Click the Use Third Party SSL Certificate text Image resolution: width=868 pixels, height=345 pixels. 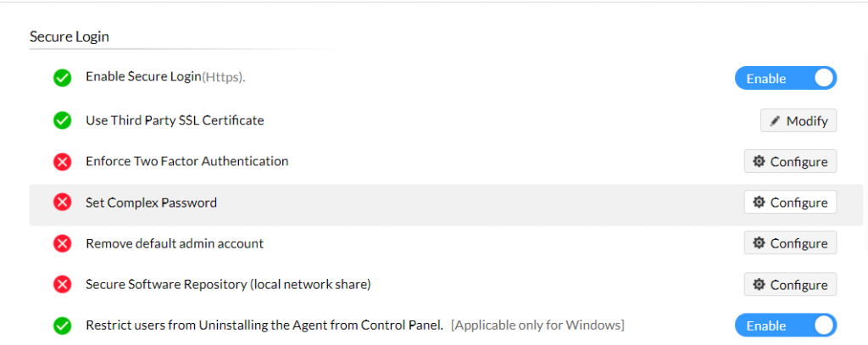click(175, 120)
